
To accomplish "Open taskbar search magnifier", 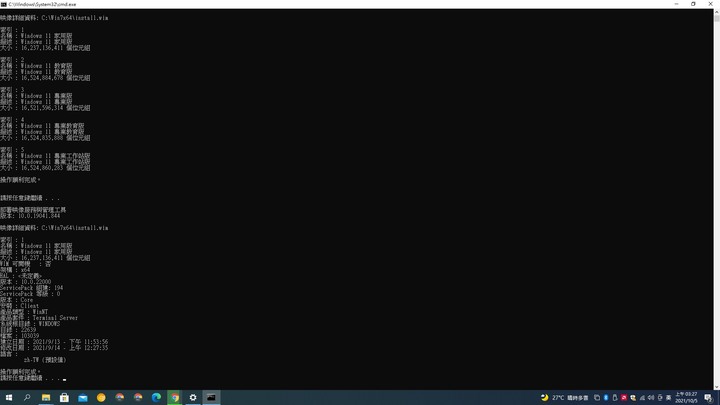I will (27, 398).
